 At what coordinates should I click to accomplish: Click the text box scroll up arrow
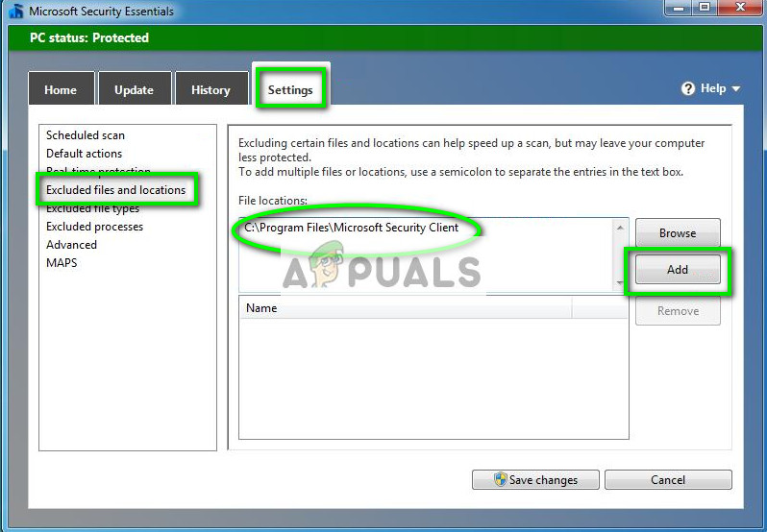(620, 228)
